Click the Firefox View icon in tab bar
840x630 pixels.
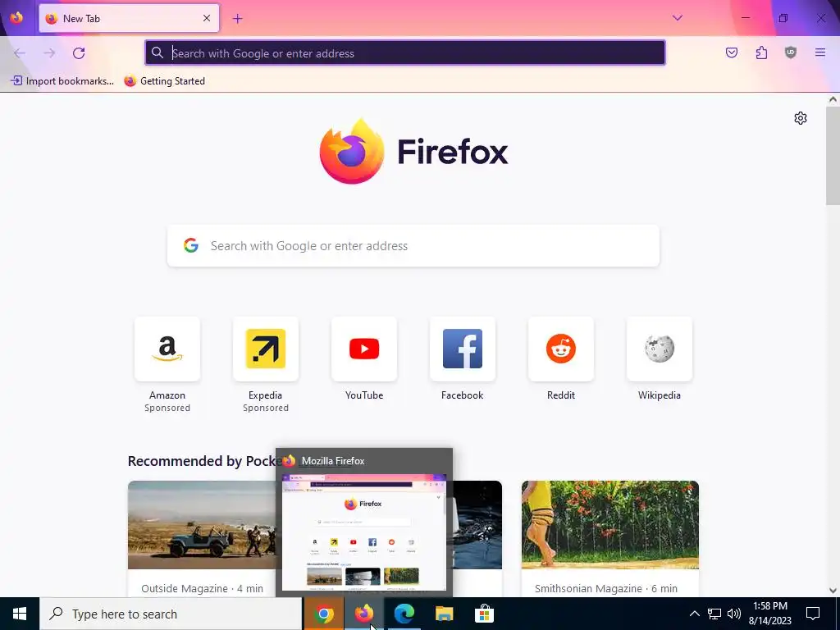(x=16, y=18)
